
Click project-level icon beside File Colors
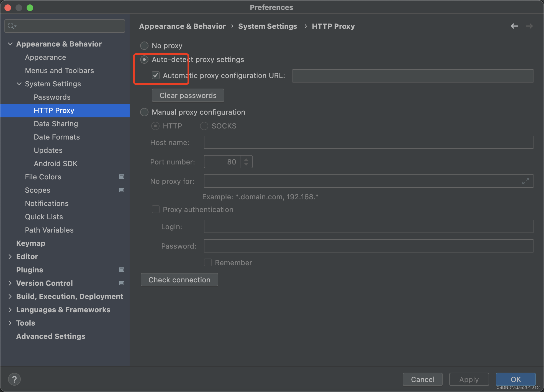pyautogui.click(x=122, y=177)
